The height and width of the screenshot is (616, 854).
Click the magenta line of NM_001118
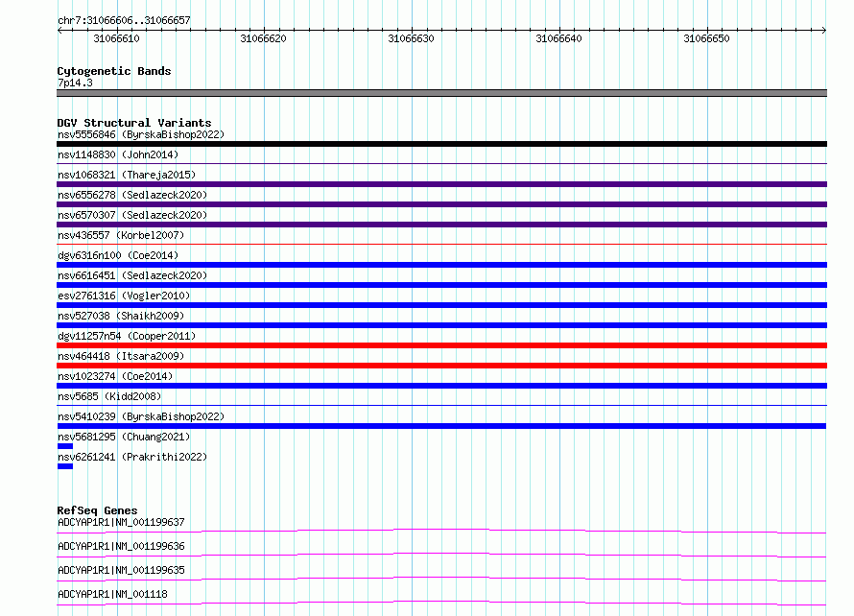[441, 603]
